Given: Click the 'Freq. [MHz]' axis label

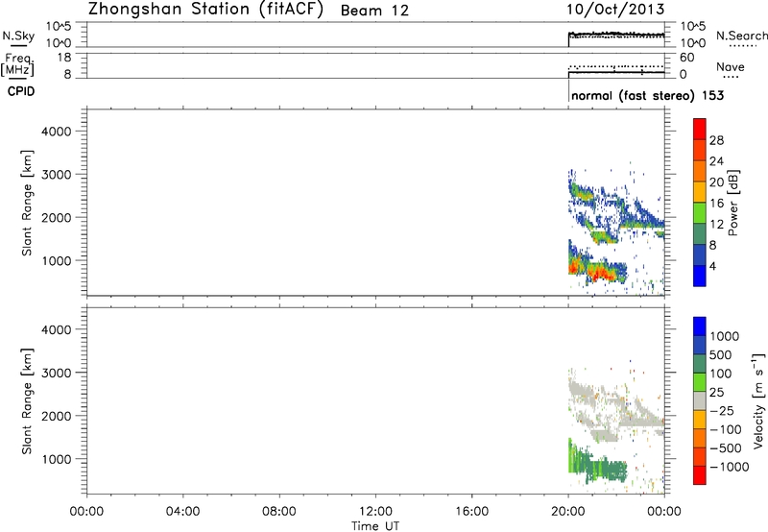Looking at the screenshot, I should (x=18, y=64).
